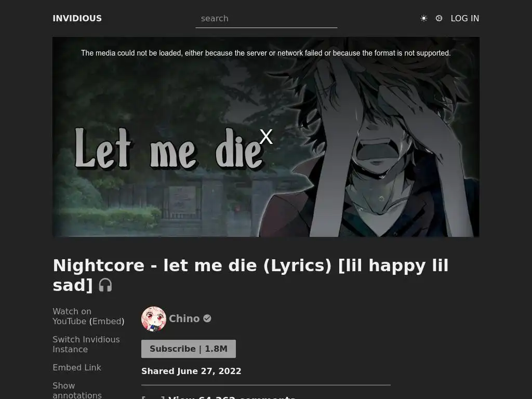Click the headphones emoji in the title
This screenshot has width=532, height=399.
click(105, 285)
